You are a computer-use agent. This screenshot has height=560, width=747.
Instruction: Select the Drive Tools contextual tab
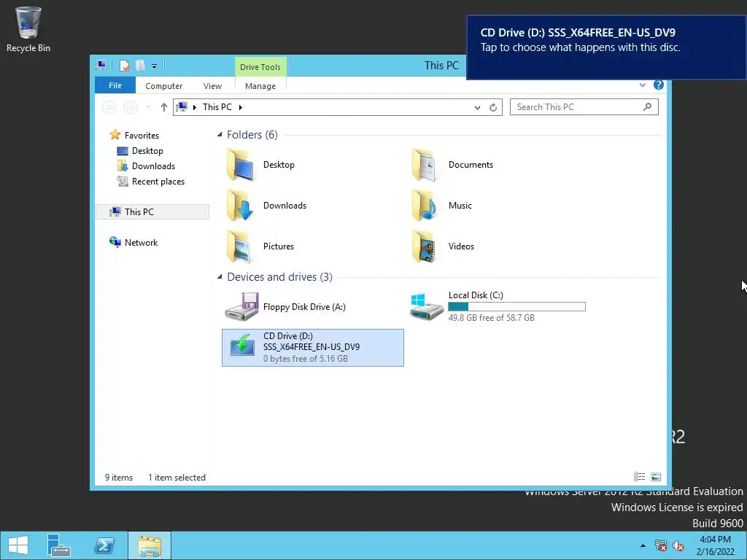pyautogui.click(x=260, y=67)
